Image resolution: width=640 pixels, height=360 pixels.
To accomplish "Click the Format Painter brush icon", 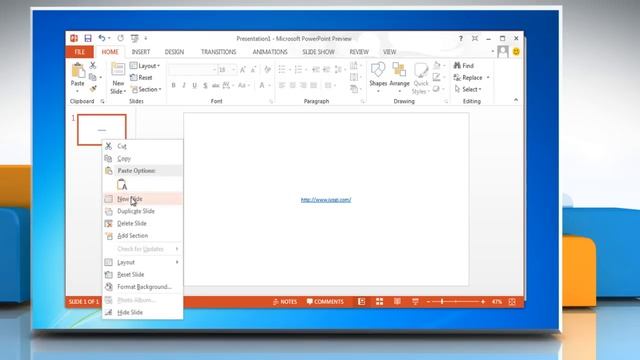I will (93, 89).
